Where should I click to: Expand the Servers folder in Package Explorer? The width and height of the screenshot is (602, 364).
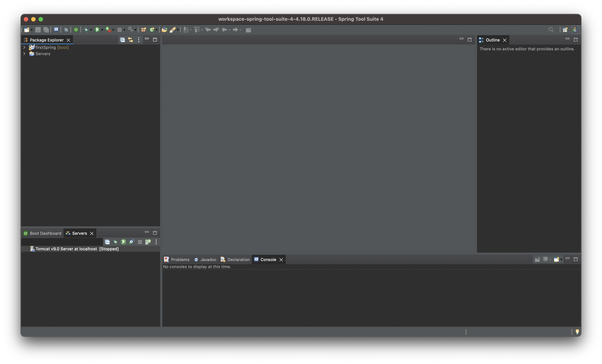click(x=24, y=54)
